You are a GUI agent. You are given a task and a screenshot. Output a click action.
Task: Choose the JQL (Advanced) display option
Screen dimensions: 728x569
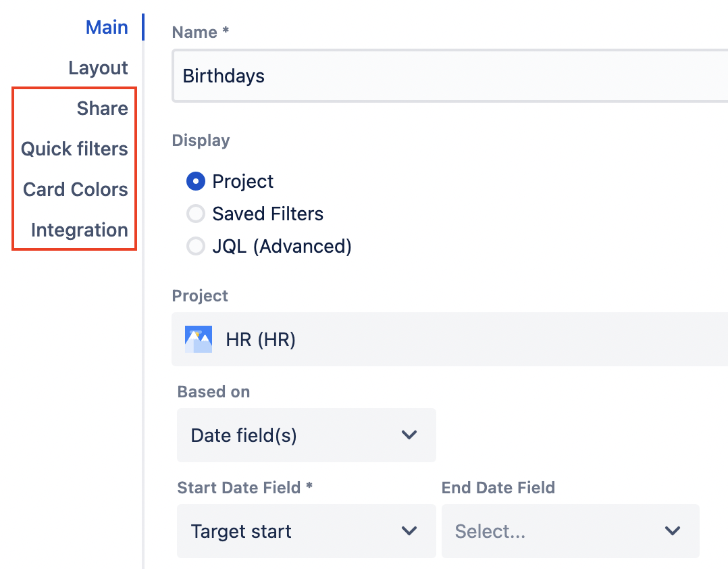(196, 247)
